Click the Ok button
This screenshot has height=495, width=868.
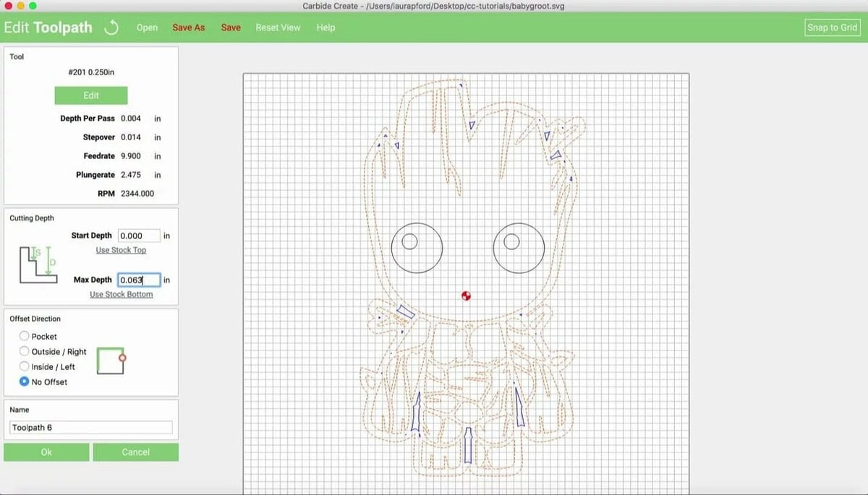click(x=46, y=452)
